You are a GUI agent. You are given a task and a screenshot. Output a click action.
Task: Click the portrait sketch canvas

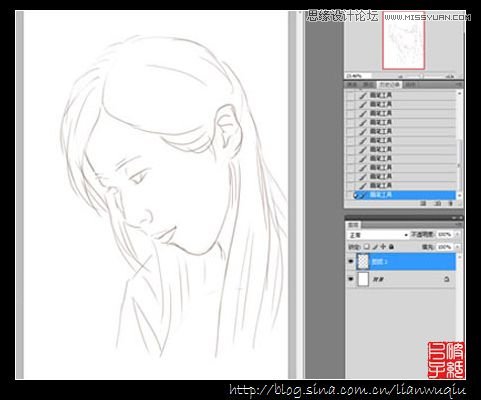[156, 195]
